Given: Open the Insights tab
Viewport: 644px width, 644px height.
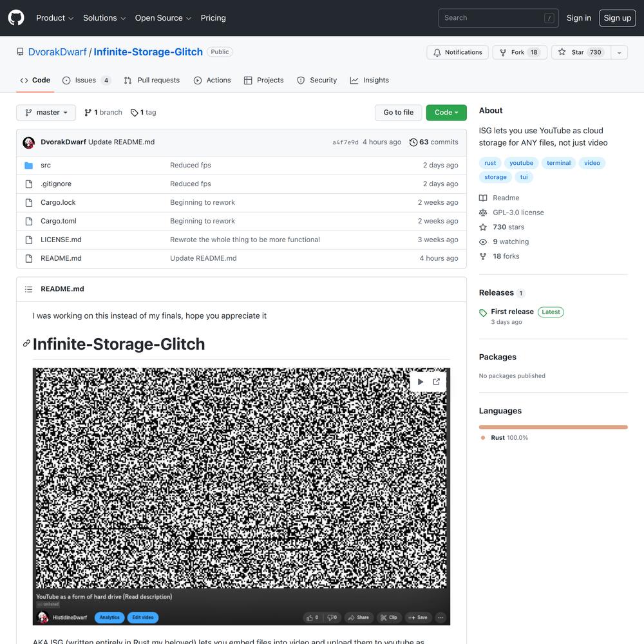Looking at the screenshot, I should 369,80.
